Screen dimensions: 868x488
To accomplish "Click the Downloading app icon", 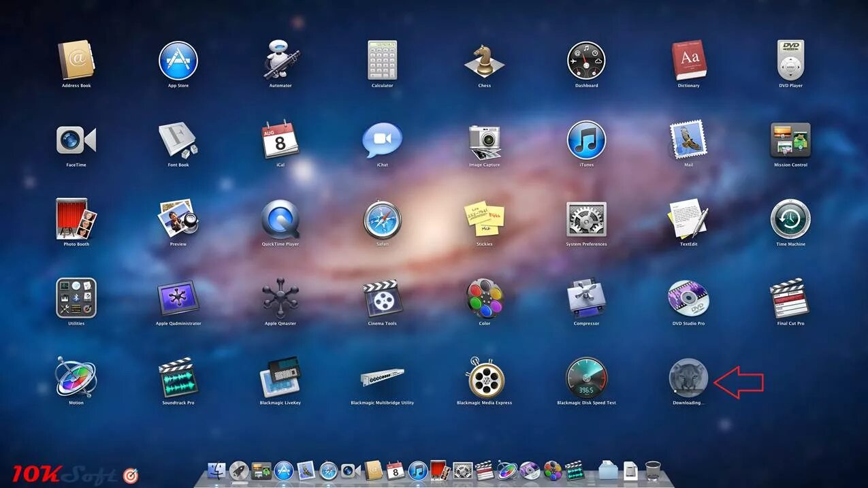I will coord(689,377).
